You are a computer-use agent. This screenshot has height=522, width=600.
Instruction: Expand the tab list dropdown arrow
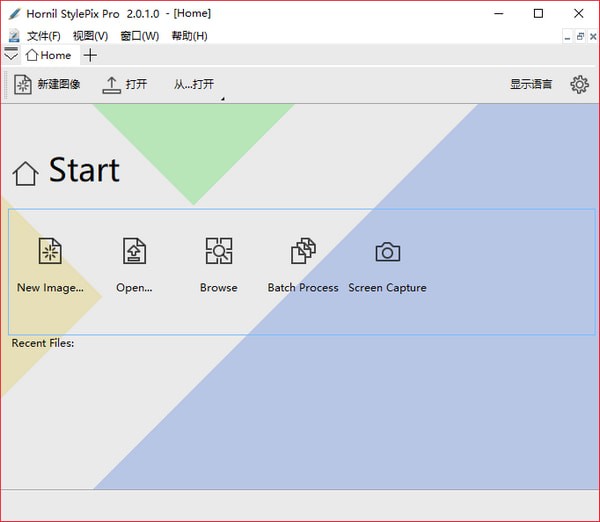tap(11, 55)
